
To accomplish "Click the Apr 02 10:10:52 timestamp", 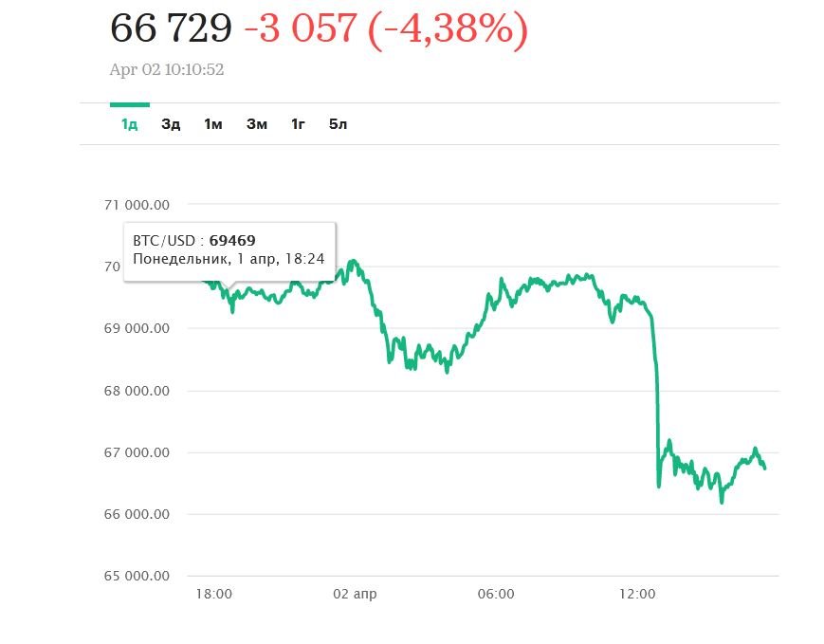I will click(x=167, y=69).
